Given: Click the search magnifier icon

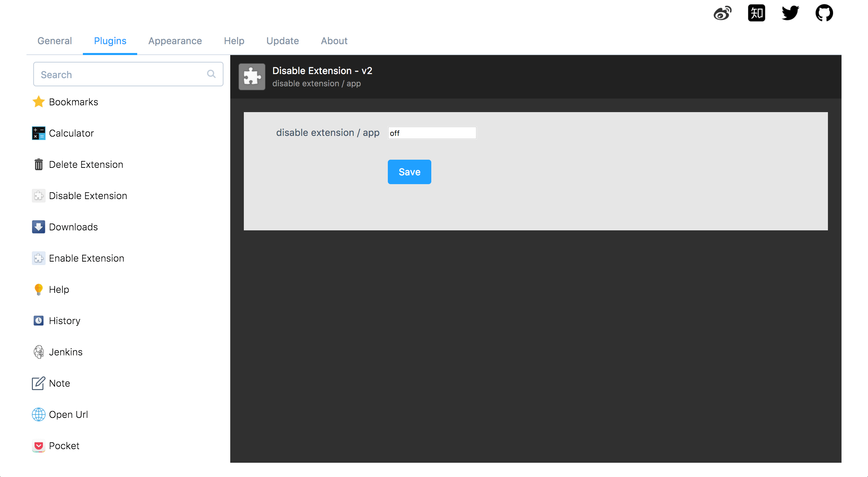Looking at the screenshot, I should click(211, 74).
